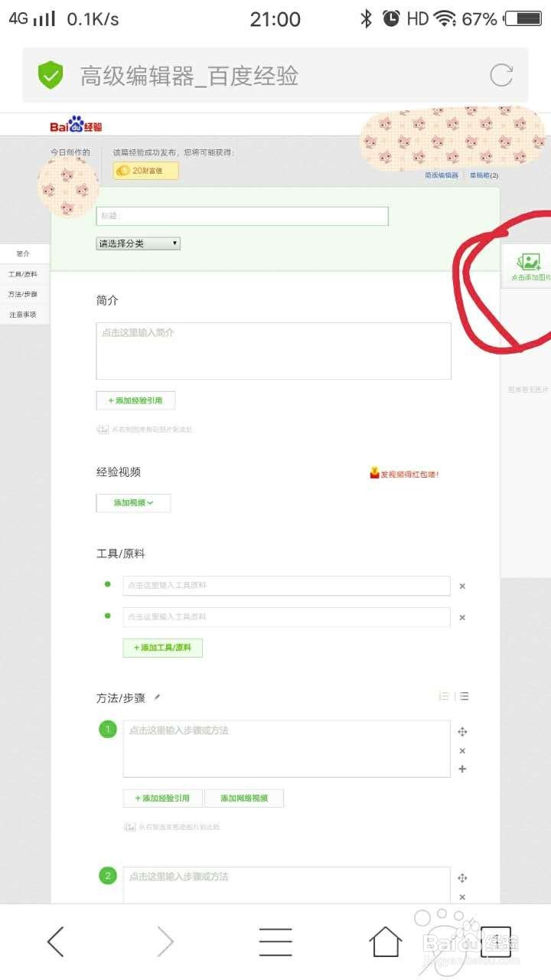Delete the second tool/material row
The height and width of the screenshot is (980, 551).
point(462,618)
